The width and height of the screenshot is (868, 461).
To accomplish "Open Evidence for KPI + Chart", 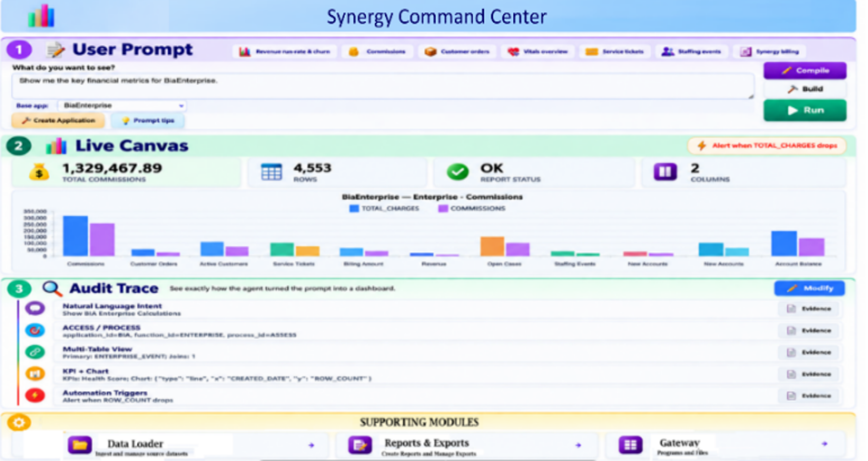I will [808, 374].
